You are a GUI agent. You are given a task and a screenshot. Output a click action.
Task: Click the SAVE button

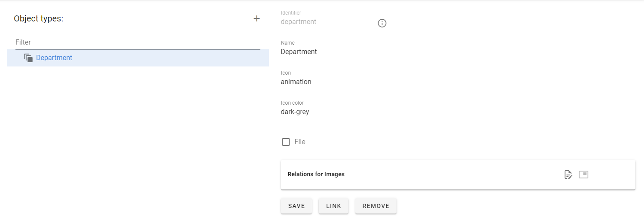296,206
